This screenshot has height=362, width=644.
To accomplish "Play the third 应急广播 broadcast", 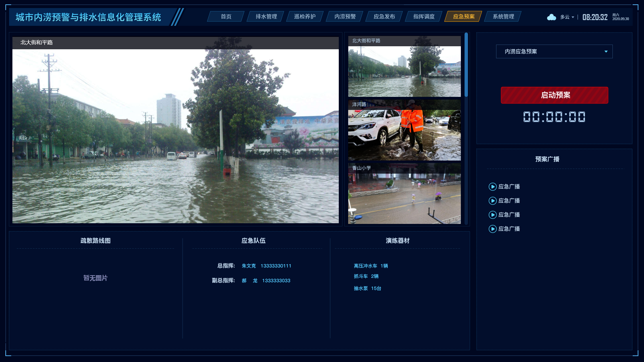I will click(492, 215).
